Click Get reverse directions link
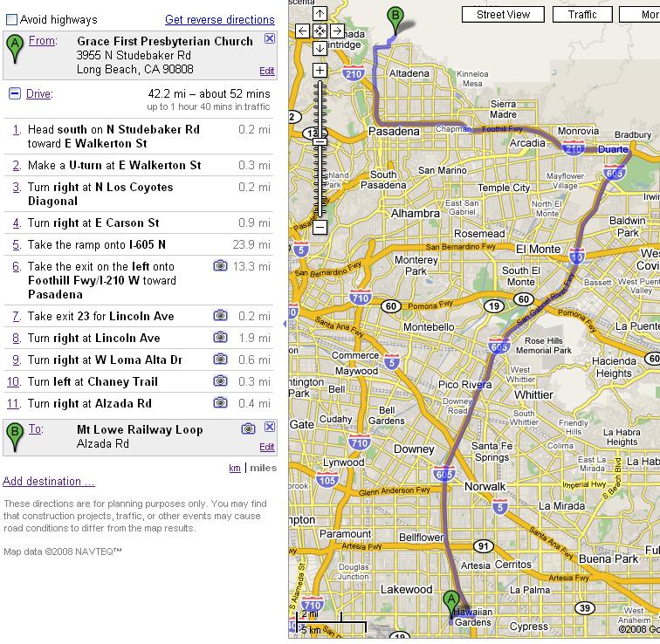Image resolution: width=660 pixels, height=644 pixels. [220, 20]
